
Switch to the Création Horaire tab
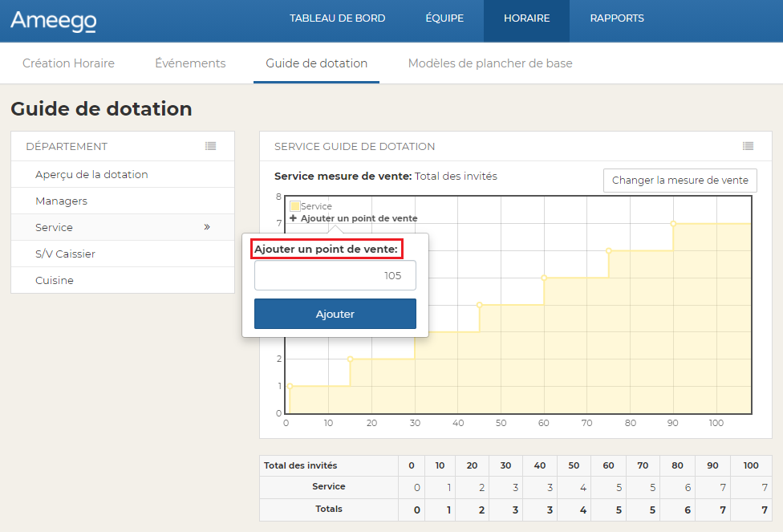pyautogui.click(x=68, y=63)
